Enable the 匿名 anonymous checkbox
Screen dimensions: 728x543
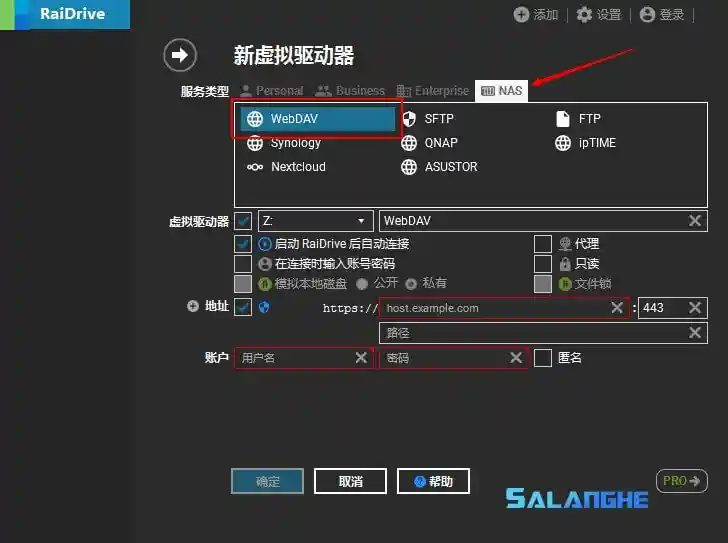point(543,358)
